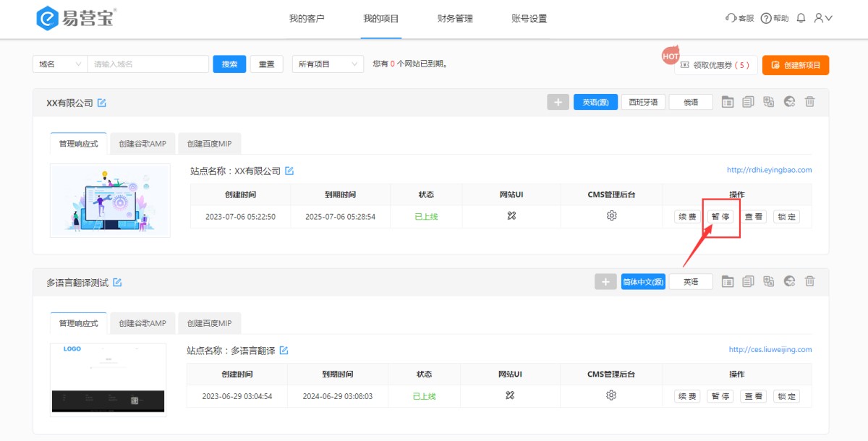Image resolution: width=868 pixels, height=441 pixels.
Task: Open CMS管理后台 gear for 多语言翻译 site
Action: point(611,395)
